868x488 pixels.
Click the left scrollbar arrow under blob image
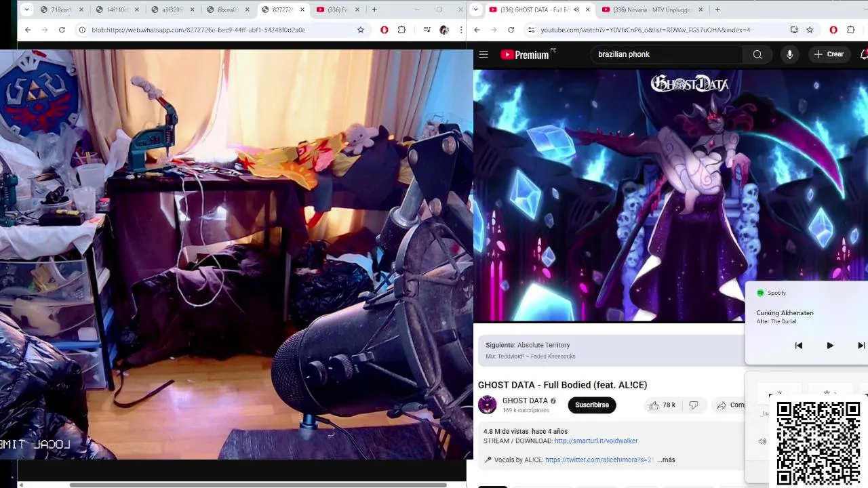tap(21, 485)
